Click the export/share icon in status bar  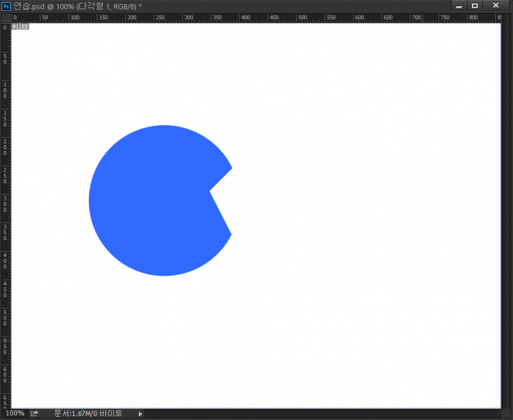(x=34, y=413)
